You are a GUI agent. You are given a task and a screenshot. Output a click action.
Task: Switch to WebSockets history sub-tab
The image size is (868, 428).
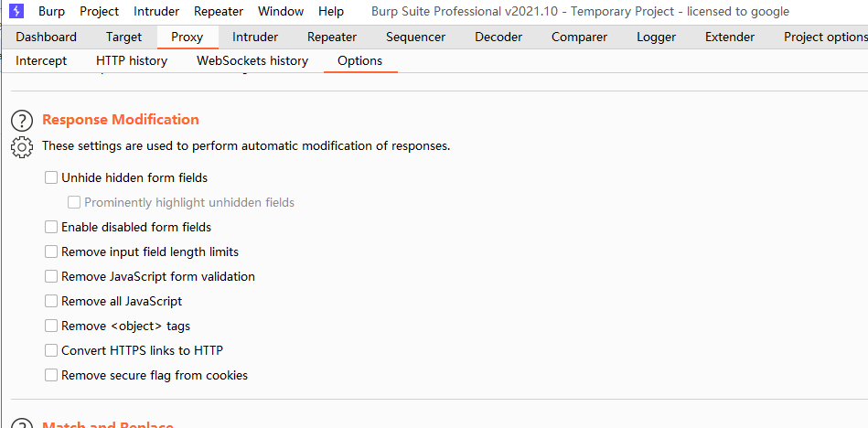coord(252,61)
